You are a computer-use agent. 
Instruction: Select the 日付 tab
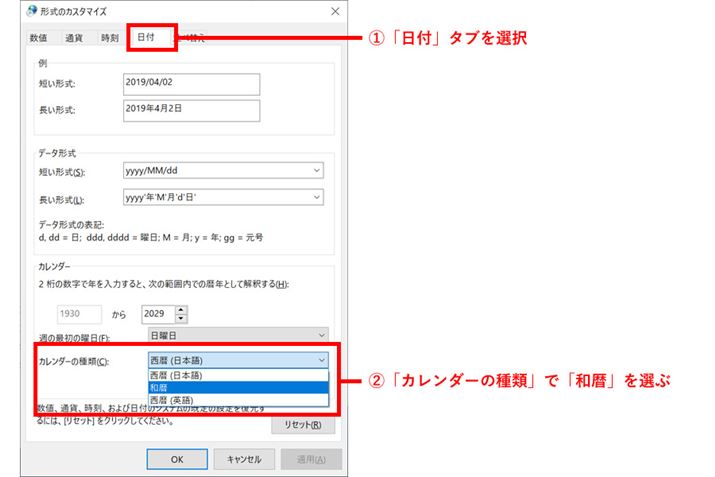pos(146,37)
